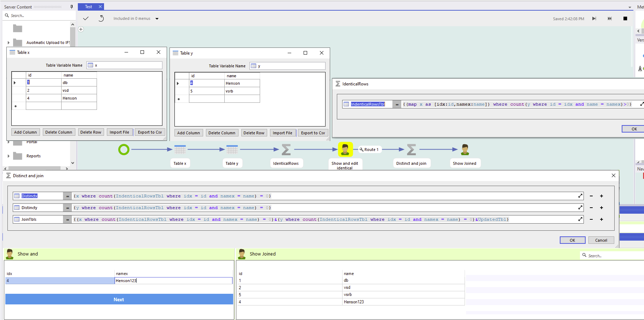The width and height of the screenshot is (644, 320).
Task: Click Import File in Table y window
Action: coord(283,133)
